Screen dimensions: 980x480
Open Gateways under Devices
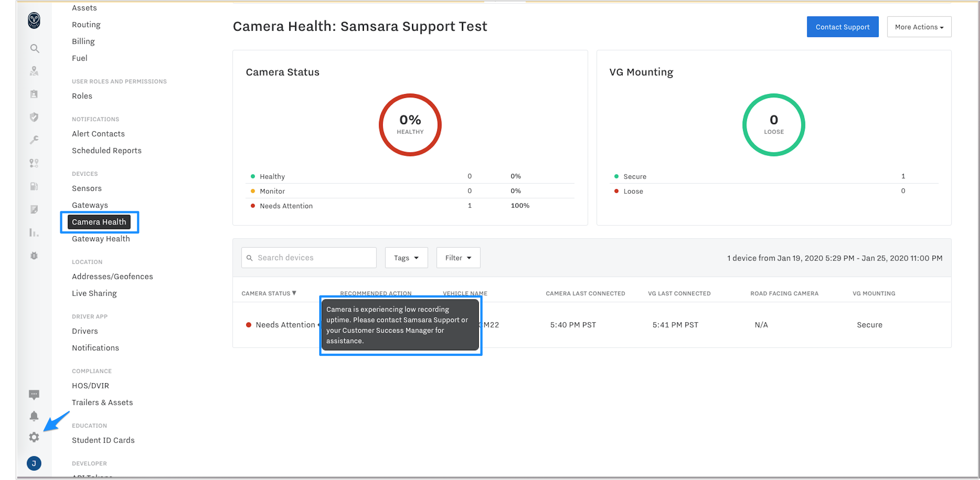click(x=90, y=205)
